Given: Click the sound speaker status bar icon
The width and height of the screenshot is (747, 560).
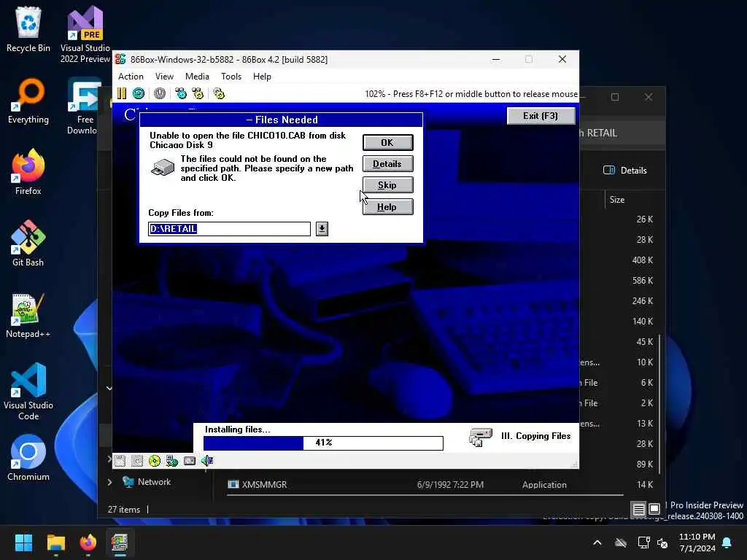Looking at the screenshot, I should tap(207, 461).
